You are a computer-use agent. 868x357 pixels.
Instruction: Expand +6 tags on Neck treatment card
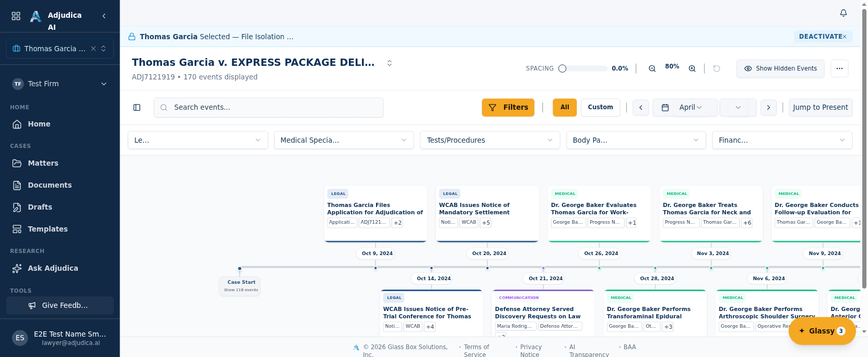[747, 223]
